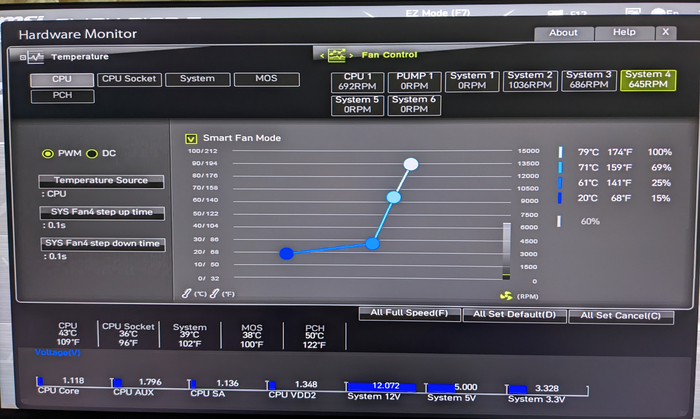
Task: Click the 15% fan duty value
Action: point(661,198)
